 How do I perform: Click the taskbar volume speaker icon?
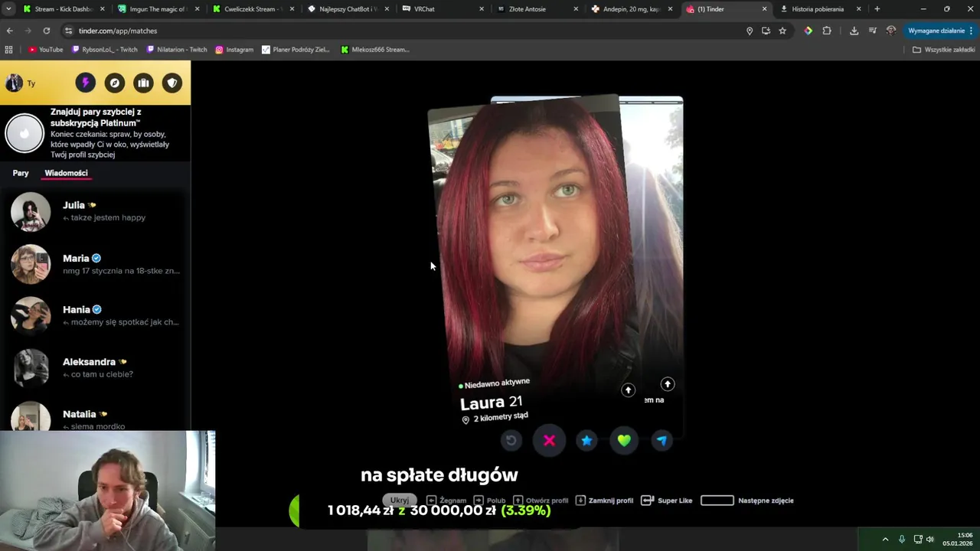(930, 539)
